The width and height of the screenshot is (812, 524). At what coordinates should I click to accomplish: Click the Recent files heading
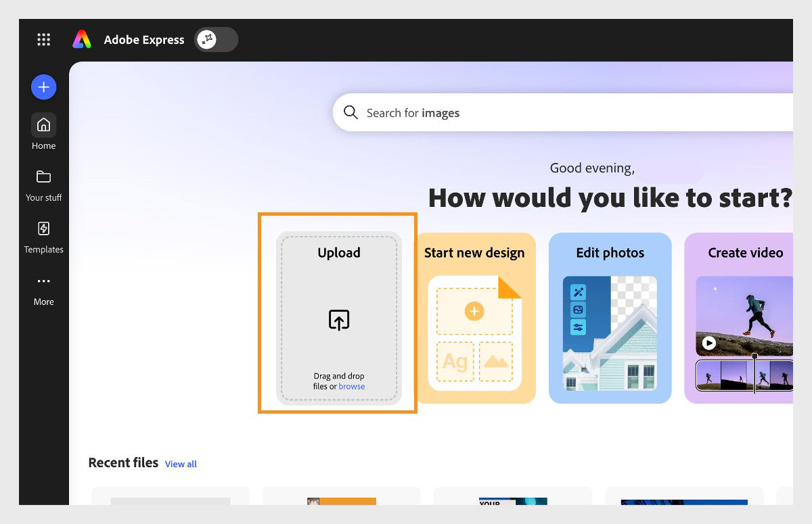(123, 462)
